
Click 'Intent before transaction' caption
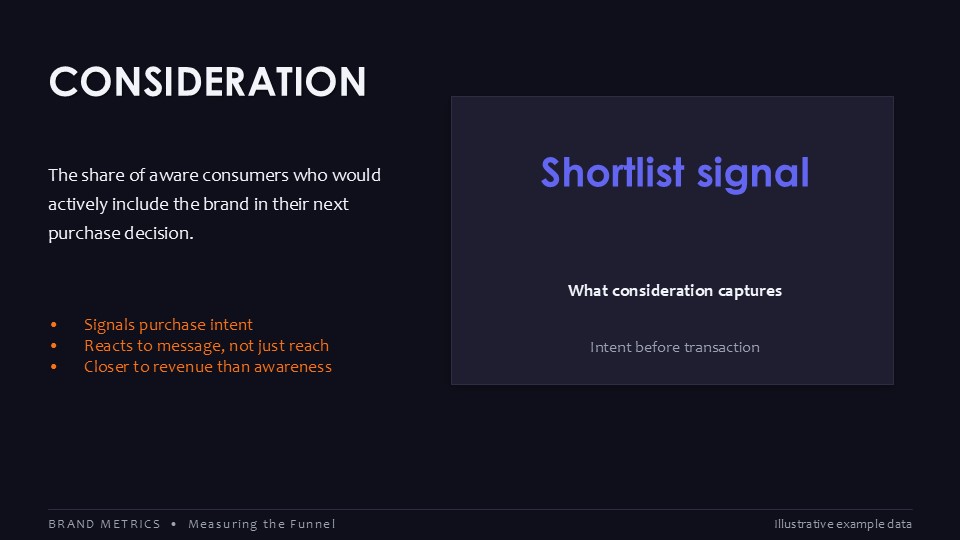point(675,347)
